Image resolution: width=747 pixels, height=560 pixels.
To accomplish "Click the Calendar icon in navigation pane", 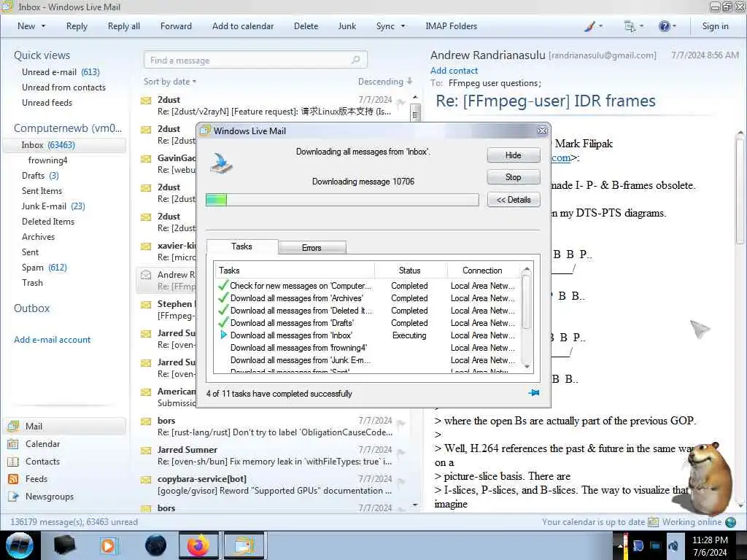I will click(13, 444).
